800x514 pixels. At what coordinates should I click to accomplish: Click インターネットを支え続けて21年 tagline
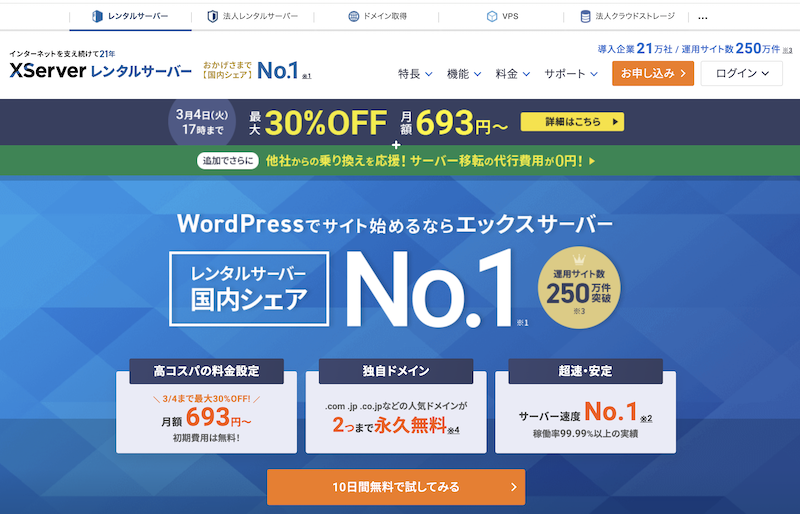[x=62, y=54]
